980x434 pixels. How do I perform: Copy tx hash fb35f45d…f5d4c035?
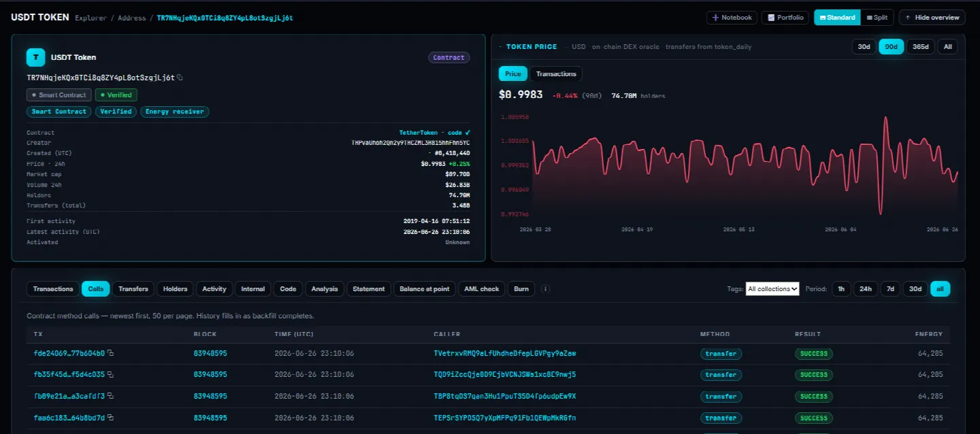tap(110, 375)
